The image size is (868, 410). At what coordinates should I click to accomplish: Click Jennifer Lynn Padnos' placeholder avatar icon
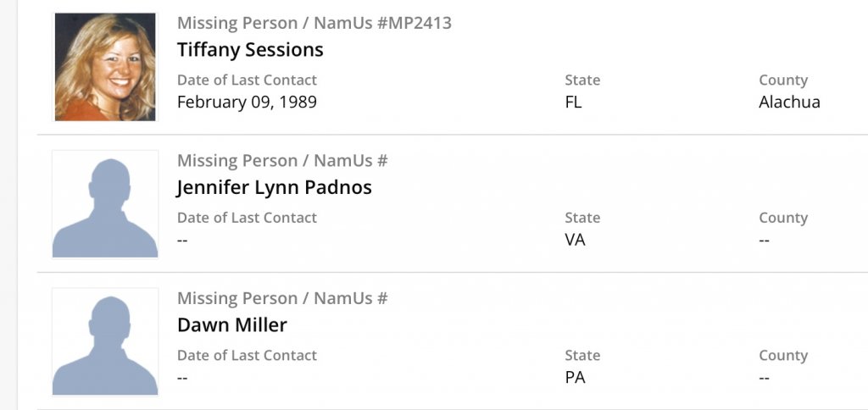pyautogui.click(x=105, y=204)
